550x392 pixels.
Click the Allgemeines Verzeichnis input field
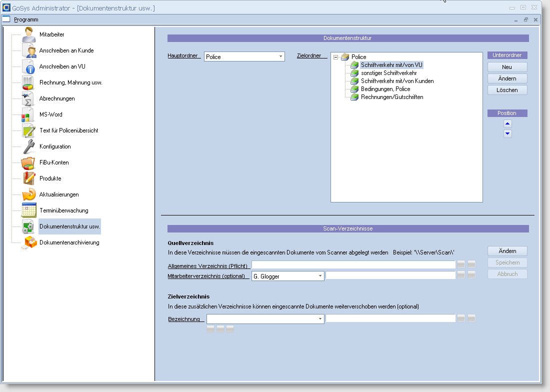[353, 264]
